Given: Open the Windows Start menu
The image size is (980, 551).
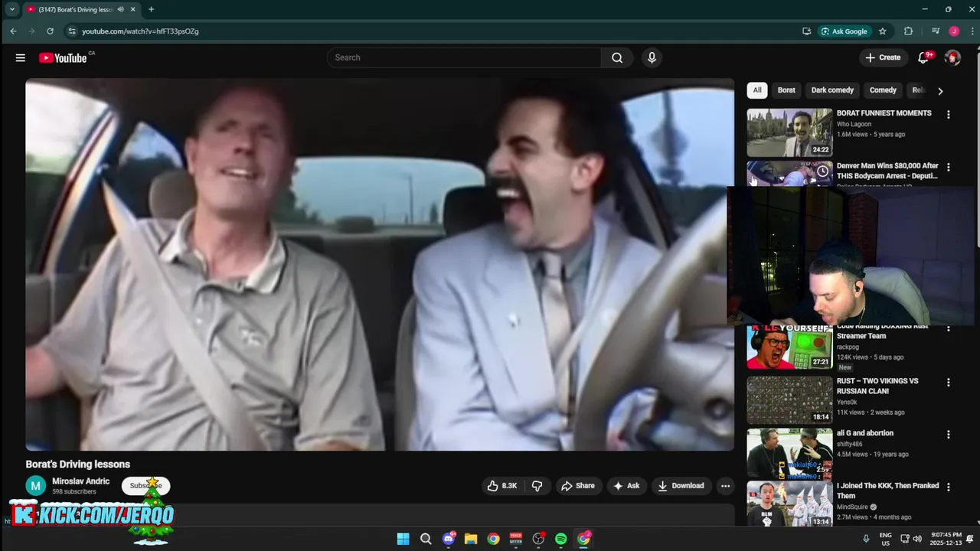Looking at the screenshot, I should 403,539.
